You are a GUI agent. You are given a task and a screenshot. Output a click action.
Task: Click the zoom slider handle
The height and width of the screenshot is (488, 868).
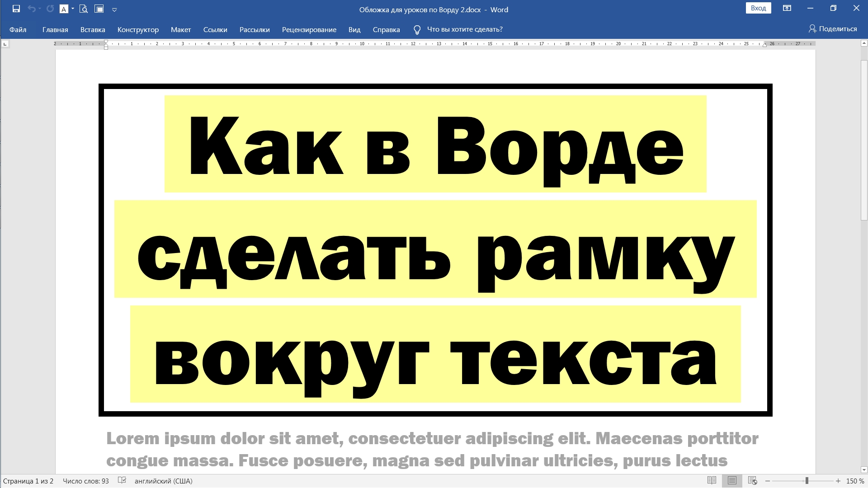tap(807, 481)
